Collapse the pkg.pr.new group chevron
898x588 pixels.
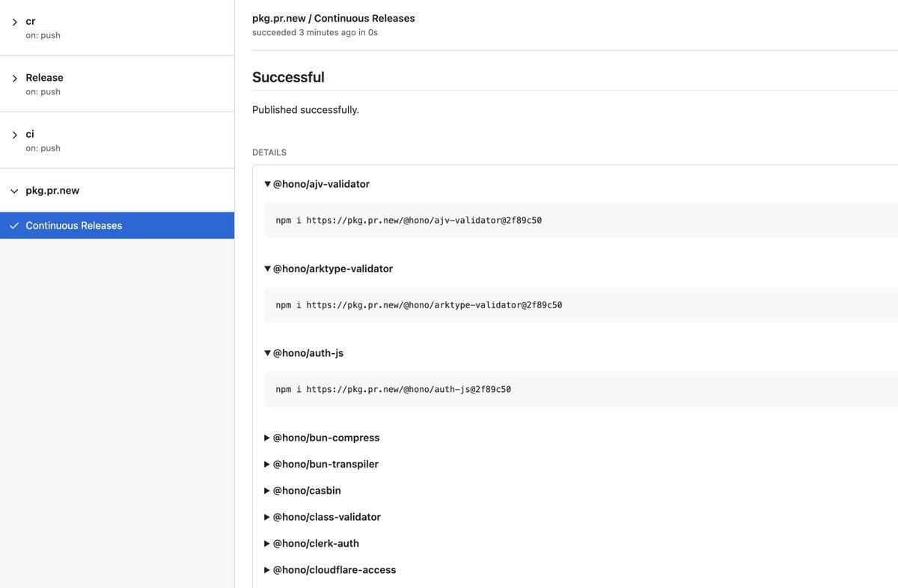point(14,192)
